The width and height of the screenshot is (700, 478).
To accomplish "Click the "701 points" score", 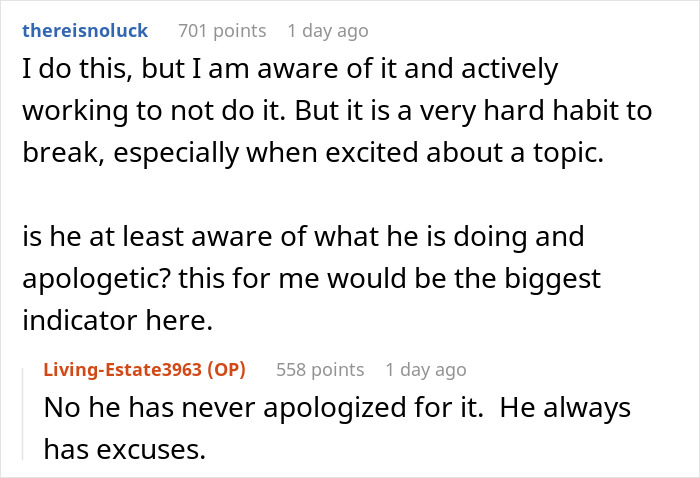I will coord(221,31).
